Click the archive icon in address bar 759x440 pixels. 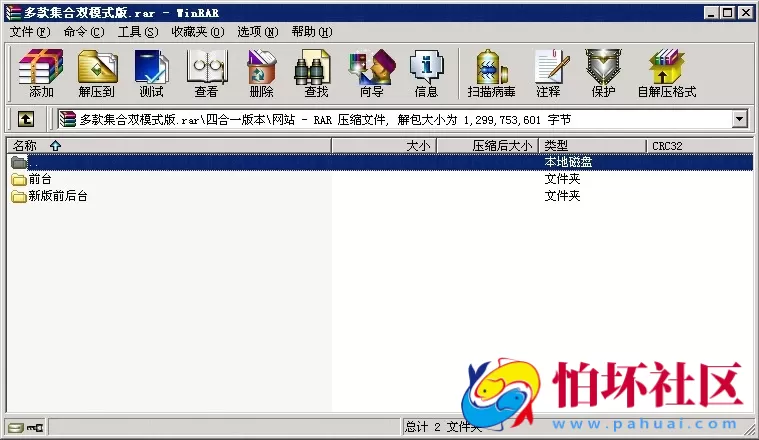click(x=68, y=119)
